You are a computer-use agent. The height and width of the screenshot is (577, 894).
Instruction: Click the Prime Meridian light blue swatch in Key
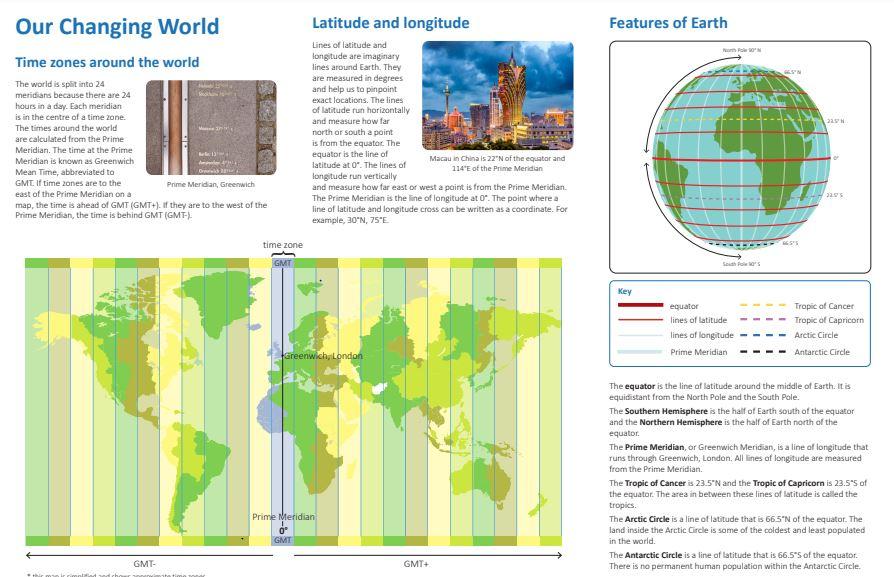coord(640,352)
